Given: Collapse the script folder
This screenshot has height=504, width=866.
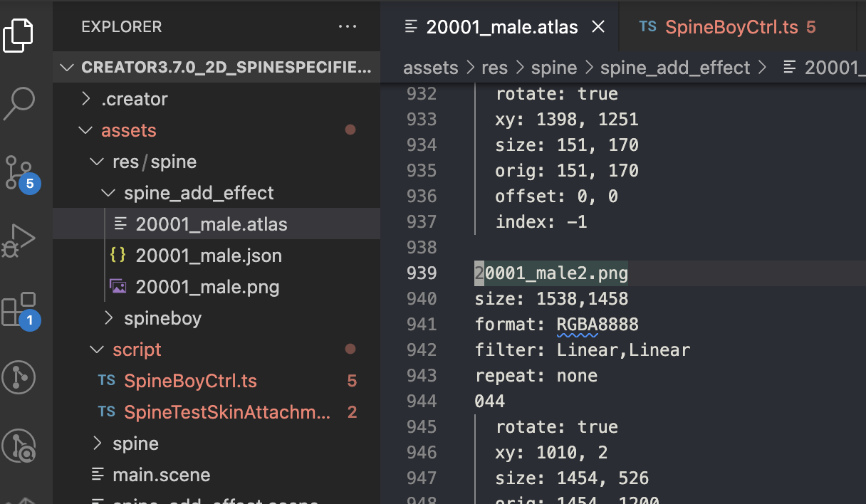Looking at the screenshot, I should tap(97, 350).
